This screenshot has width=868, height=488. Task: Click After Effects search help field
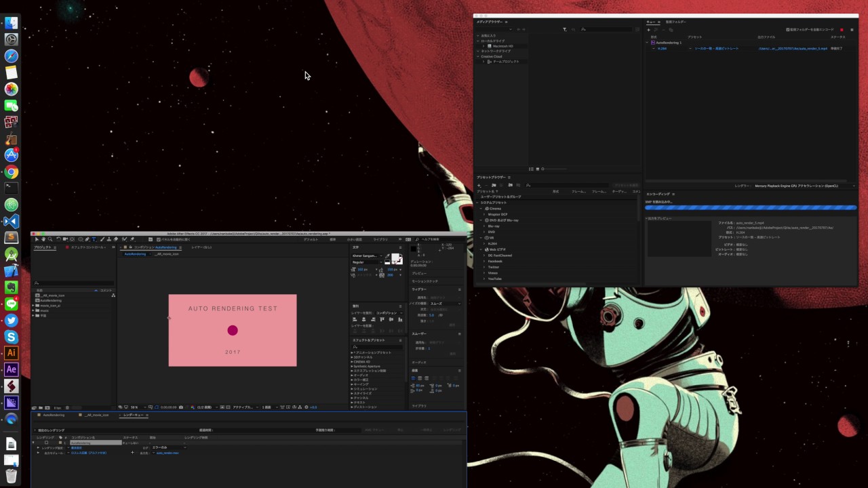point(440,239)
